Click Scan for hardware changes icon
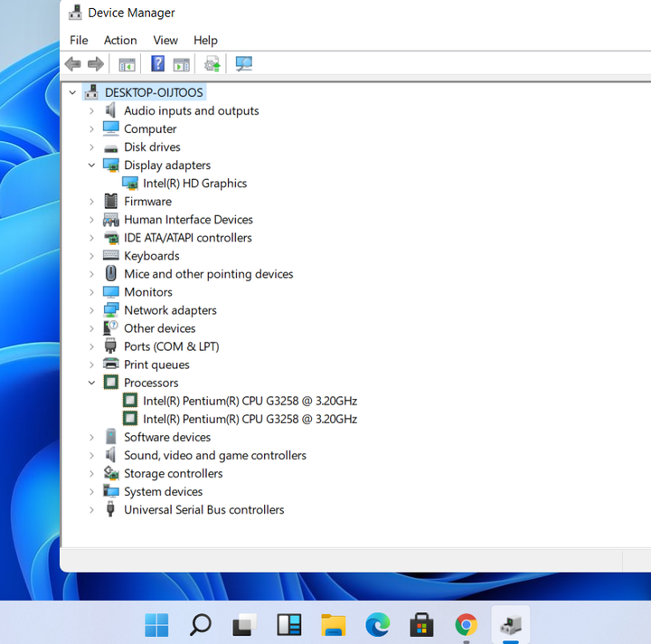651x644 pixels. 244,64
